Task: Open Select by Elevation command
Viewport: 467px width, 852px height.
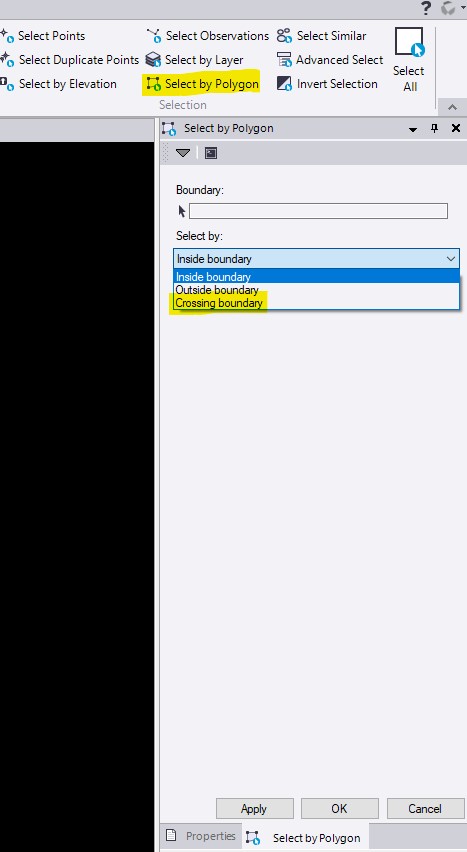Action: point(59,84)
